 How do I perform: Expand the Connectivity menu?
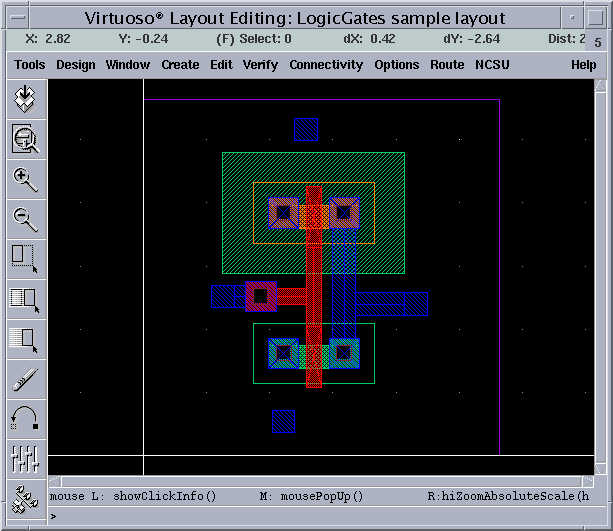click(326, 65)
